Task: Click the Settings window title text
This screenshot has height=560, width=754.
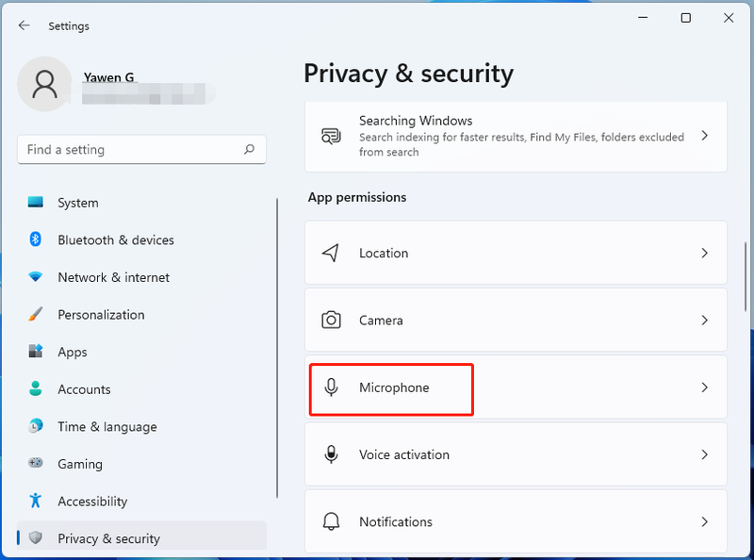Action: (x=69, y=26)
